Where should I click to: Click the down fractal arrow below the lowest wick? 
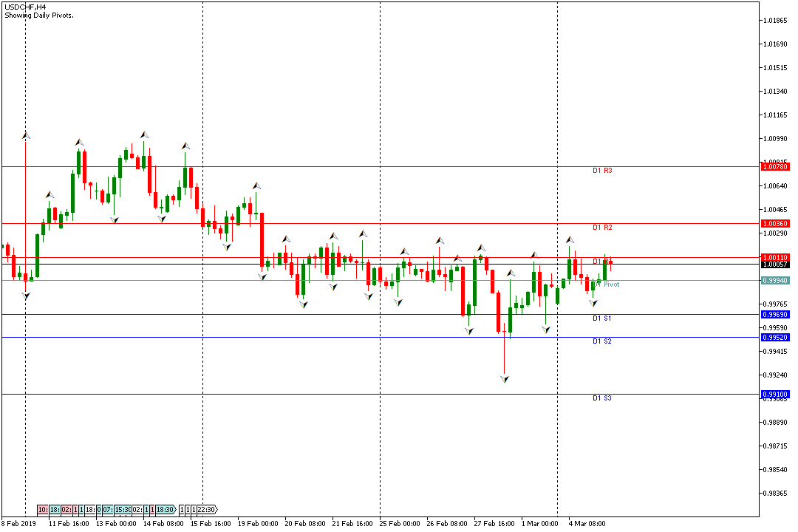(504, 379)
